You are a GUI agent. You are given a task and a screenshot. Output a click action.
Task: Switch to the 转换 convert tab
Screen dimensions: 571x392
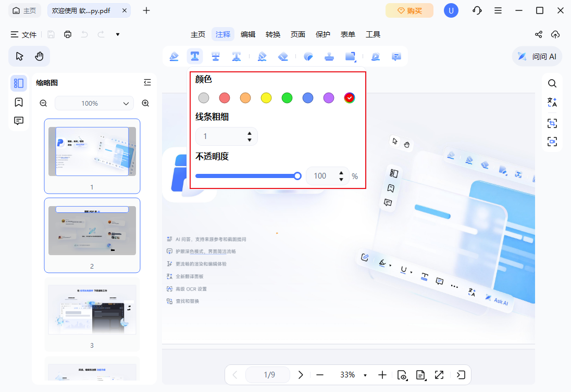point(273,34)
